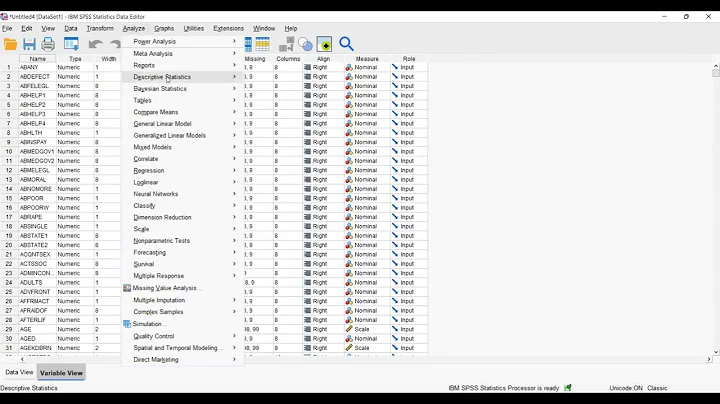The width and height of the screenshot is (720, 404).
Task: Click the Nominal measure icon for ABANY
Action: [x=349, y=67]
